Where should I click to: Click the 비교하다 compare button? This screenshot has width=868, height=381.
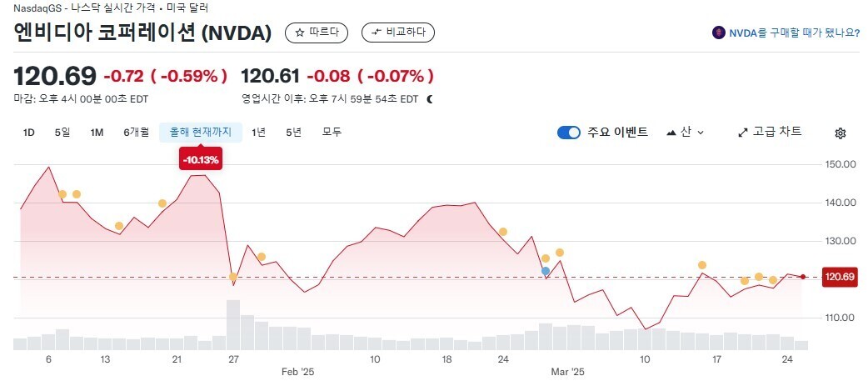(x=398, y=33)
